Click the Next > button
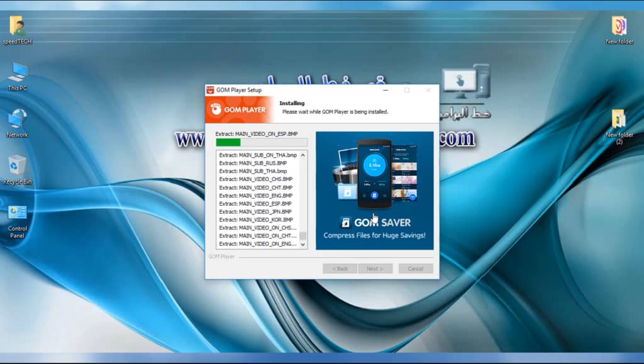Viewport: 644px width, 364px height. pyautogui.click(x=375, y=268)
